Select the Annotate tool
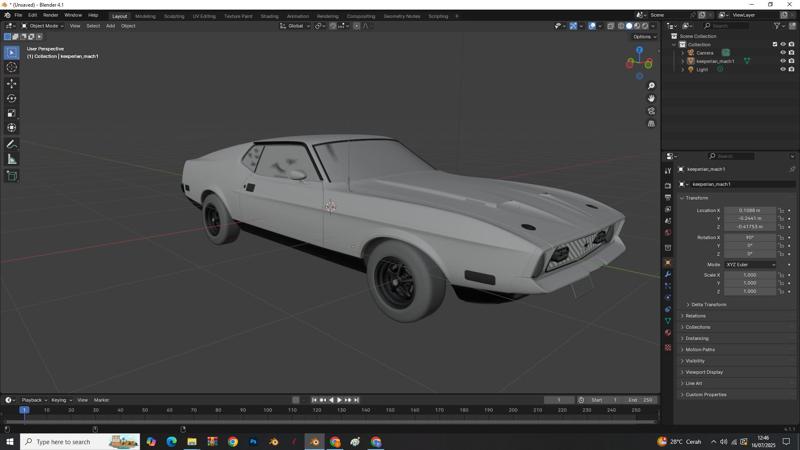This screenshot has width=800, height=450. (12, 144)
